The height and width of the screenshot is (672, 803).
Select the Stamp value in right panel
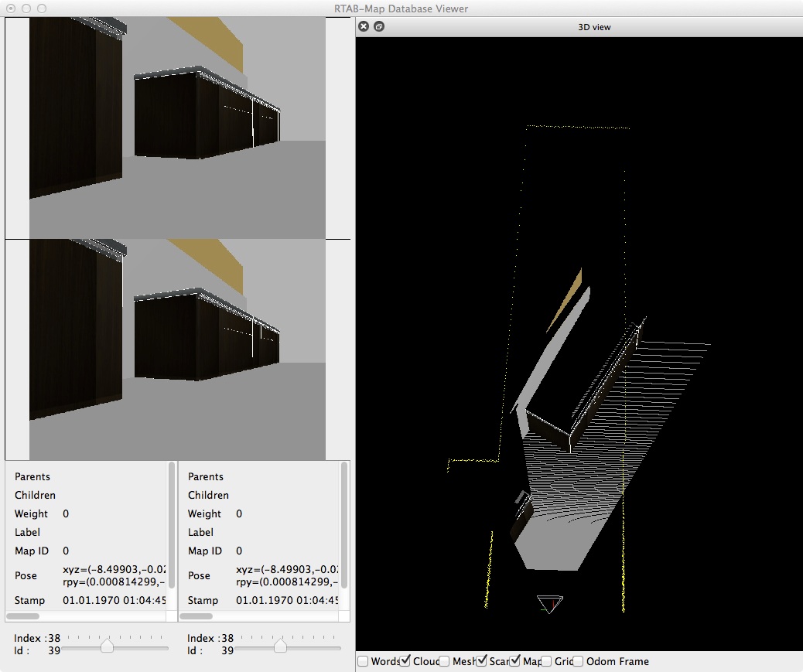287,600
